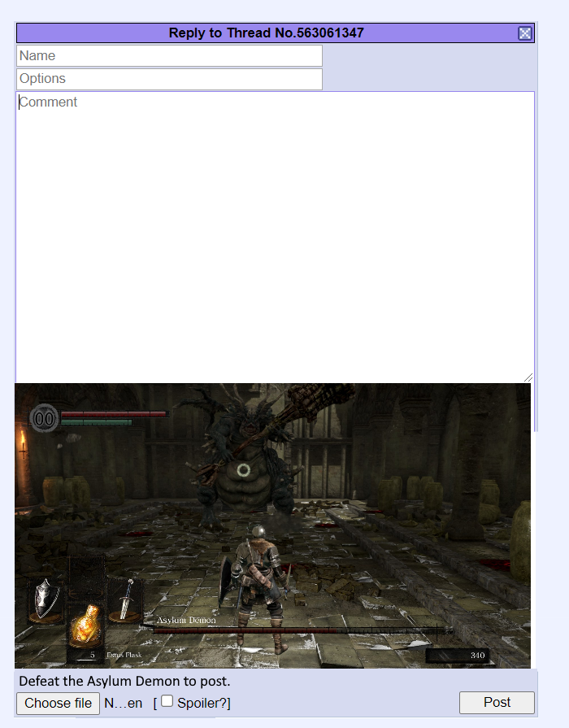Close the Reply to Thread dialog

[525, 33]
